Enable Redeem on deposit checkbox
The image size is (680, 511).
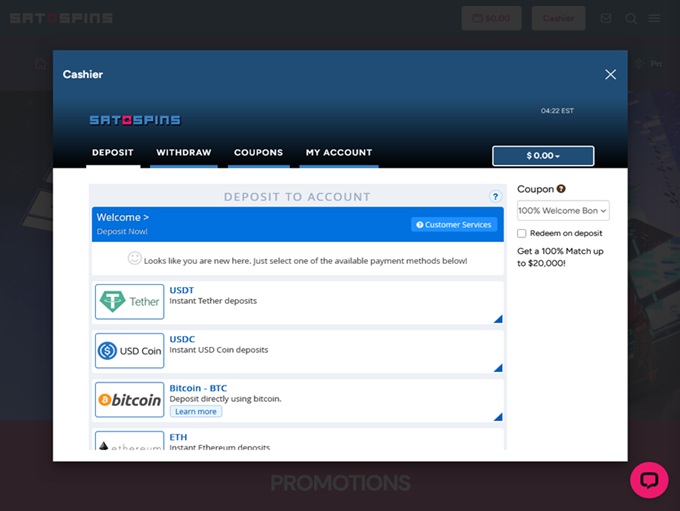[522, 233]
